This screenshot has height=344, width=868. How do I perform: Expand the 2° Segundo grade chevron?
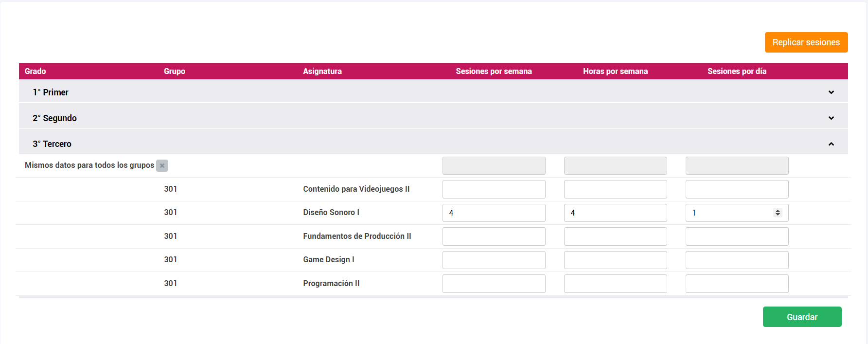pyautogui.click(x=831, y=118)
